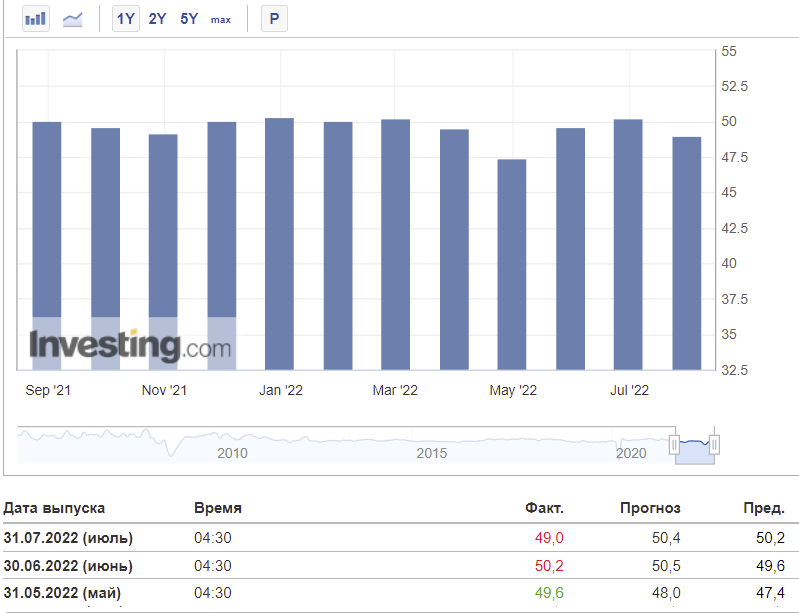This screenshot has height=613, width=799.
Task: Click 2015 in the navigator timeline
Action: tap(432, 453)
